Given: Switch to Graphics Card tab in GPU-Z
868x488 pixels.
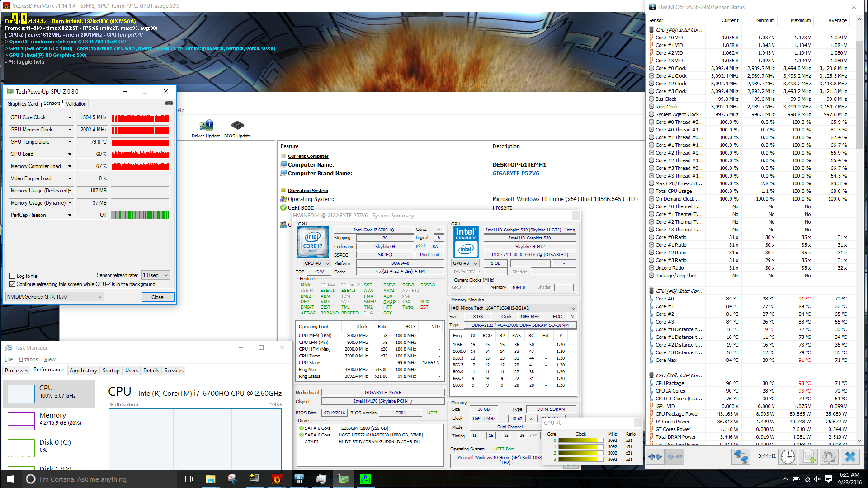Looking at the screenshot, I should (23, 103).
